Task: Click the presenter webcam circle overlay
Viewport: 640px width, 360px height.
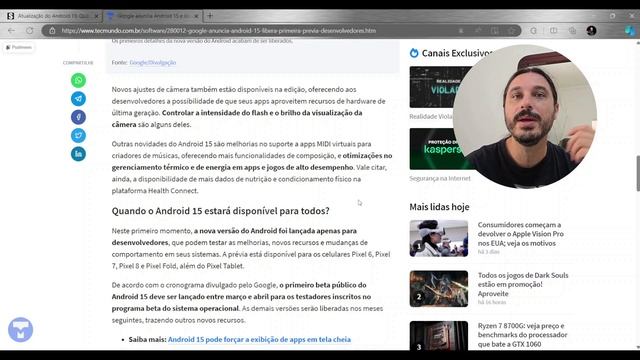Action: pyautogui.click(x=524, y=116)
